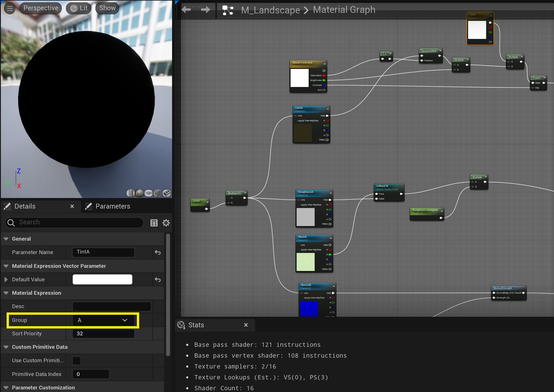
Task: Click the white Default Value color swatch
Action: pos(102,280)
